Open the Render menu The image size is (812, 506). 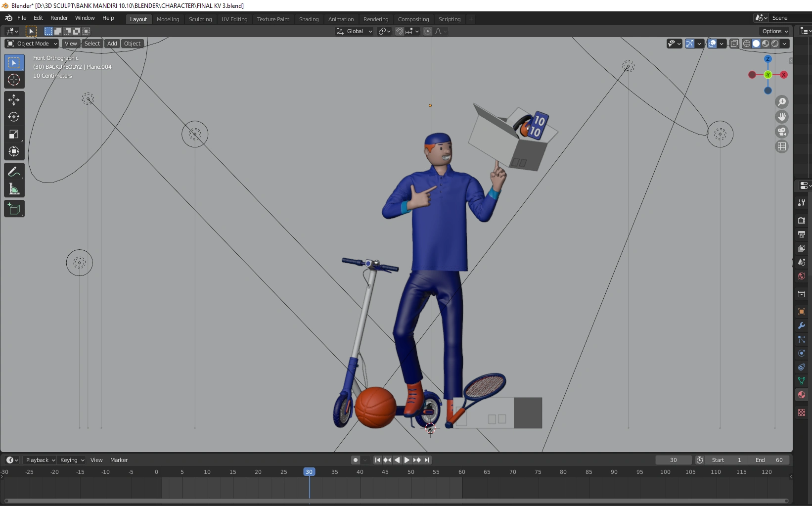pos(59,18)
